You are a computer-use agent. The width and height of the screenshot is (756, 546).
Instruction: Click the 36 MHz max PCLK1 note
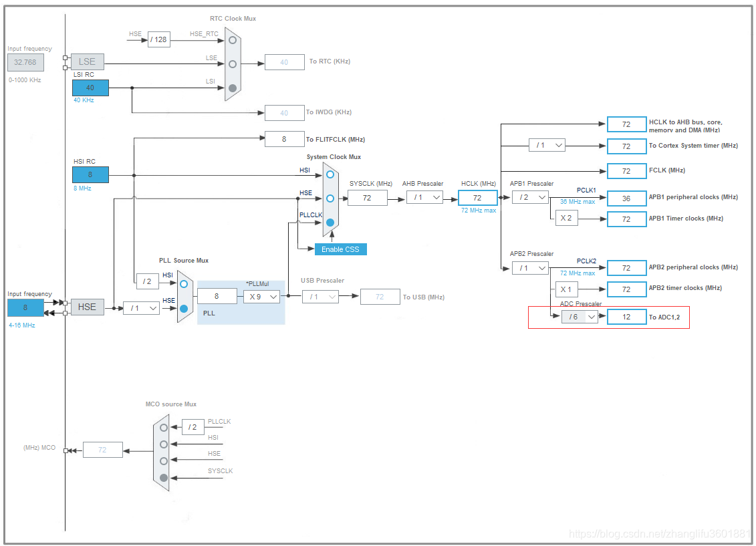pyautogui.click(x=578, y=201)
